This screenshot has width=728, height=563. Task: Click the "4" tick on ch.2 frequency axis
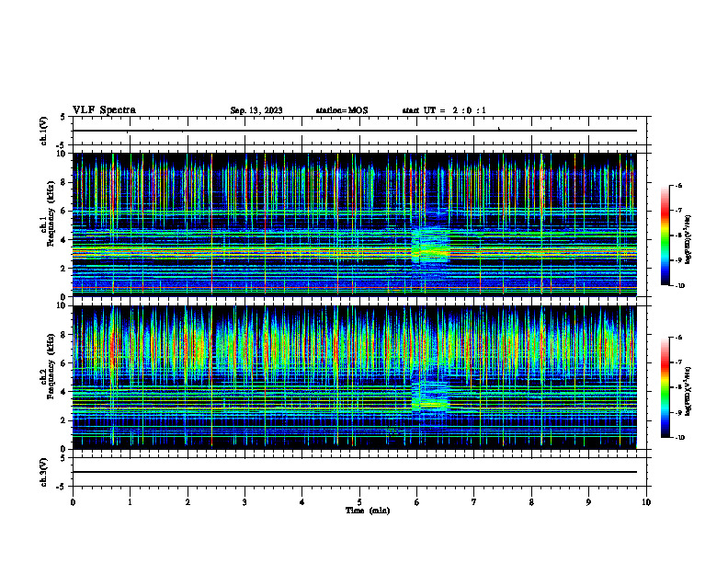click(x=65, y=392)
